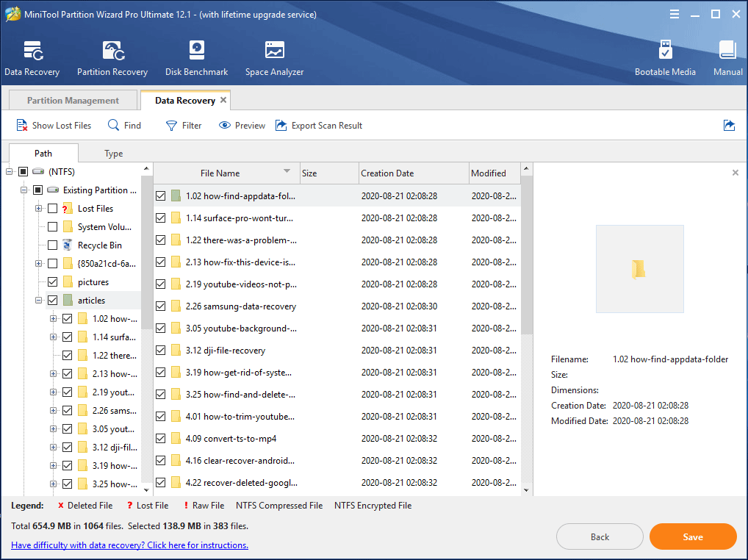Open the Find search tool
Viewport: 748px width, 560px height.
114,126
